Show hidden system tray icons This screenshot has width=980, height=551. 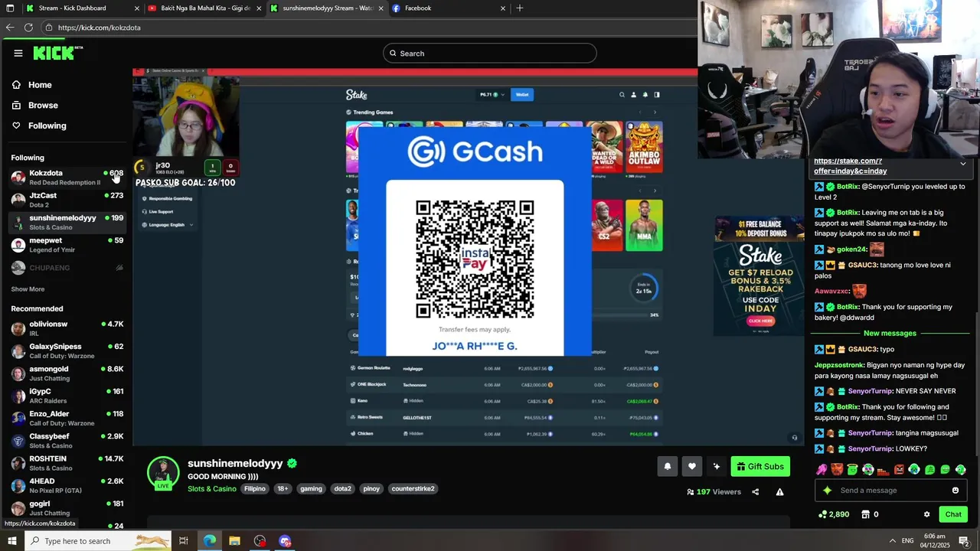pos(892,541)
